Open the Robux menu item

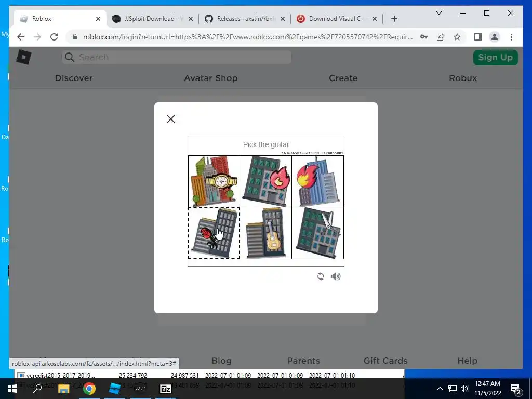463,78
